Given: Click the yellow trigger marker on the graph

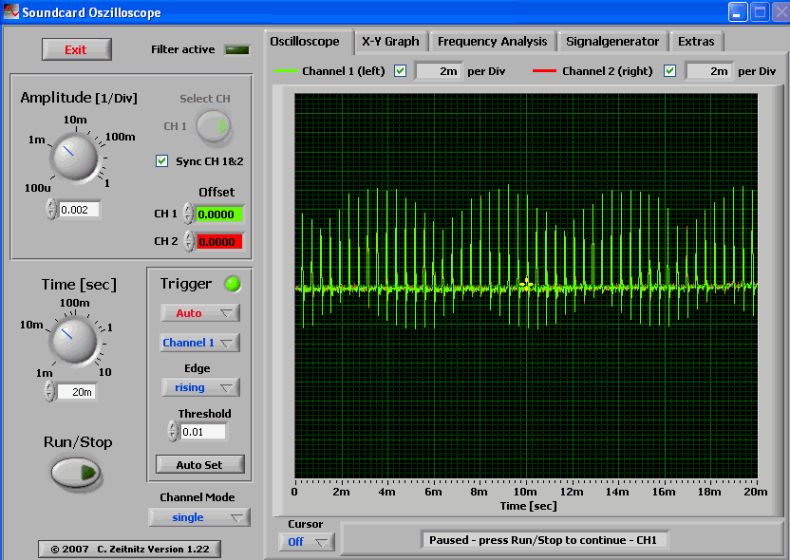Looking at the screenshot, I should point(526,283).
